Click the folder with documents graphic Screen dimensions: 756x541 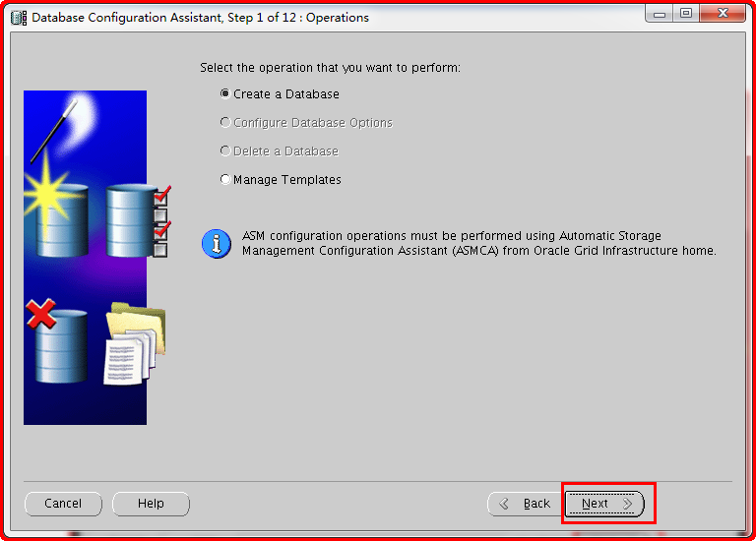135,343
